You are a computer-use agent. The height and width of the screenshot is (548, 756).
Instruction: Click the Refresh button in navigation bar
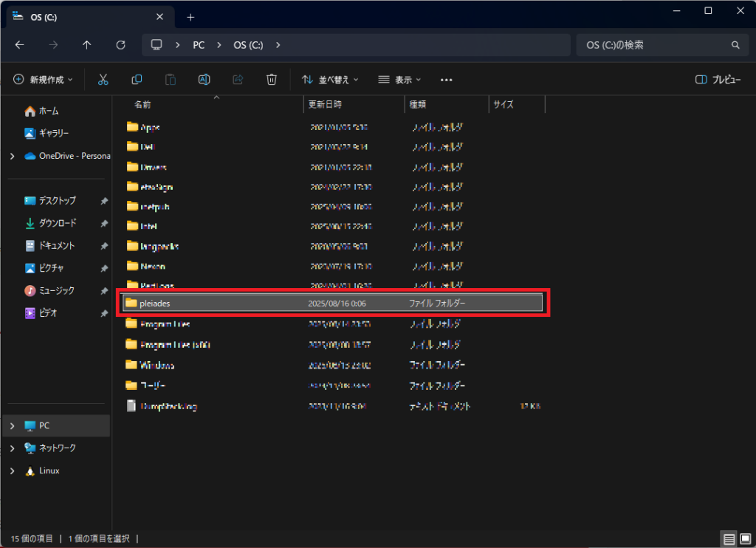pos(121,45)
